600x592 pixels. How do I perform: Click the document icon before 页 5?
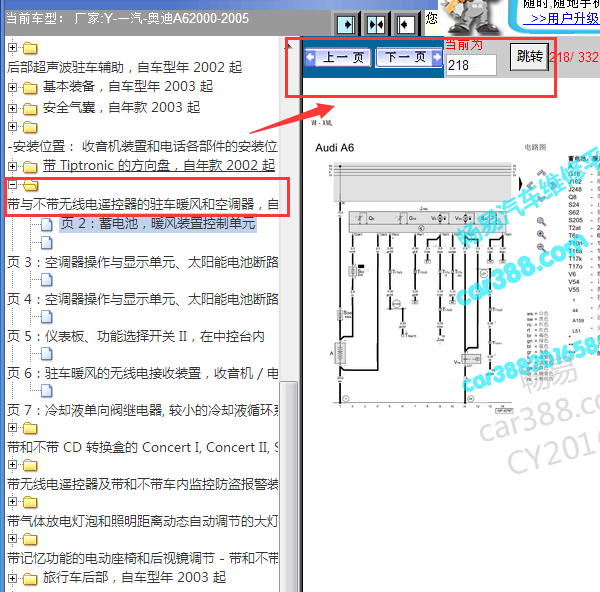(x=46, y=317)
